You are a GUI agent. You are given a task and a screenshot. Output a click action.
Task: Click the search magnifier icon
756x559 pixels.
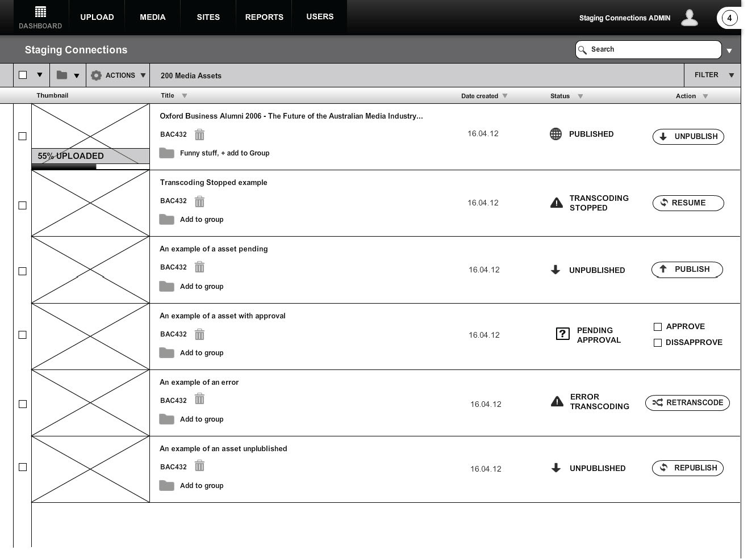582,50
